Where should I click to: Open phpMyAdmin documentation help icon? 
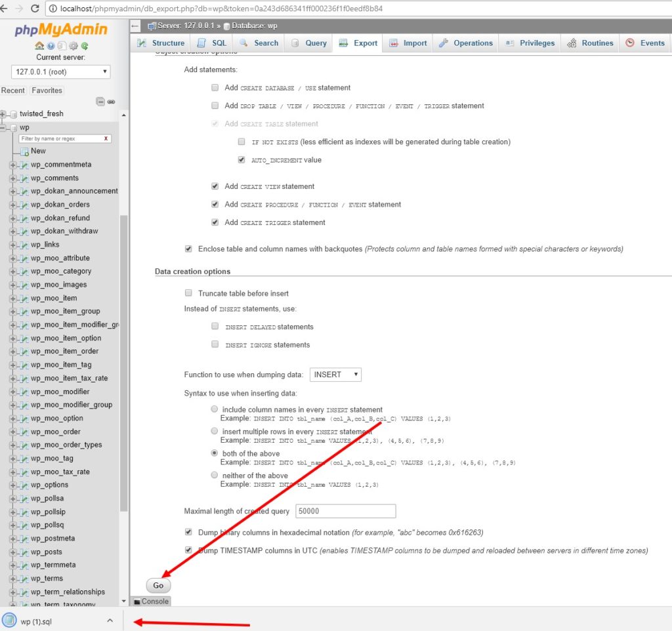[51, 45]
